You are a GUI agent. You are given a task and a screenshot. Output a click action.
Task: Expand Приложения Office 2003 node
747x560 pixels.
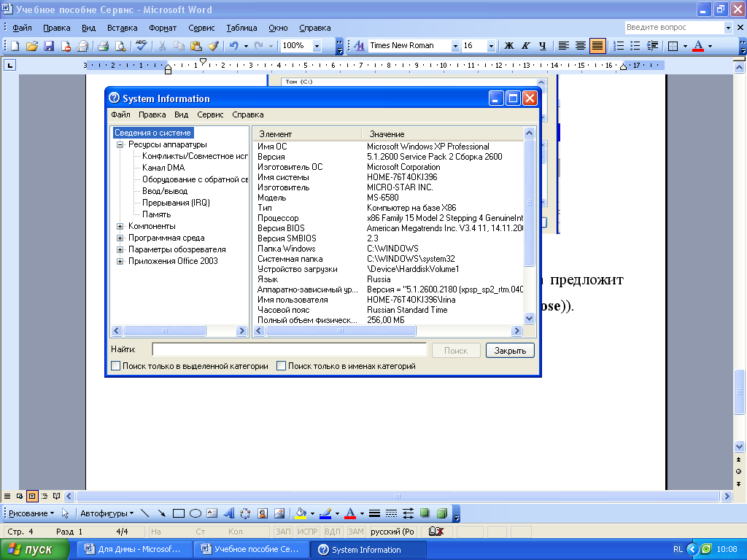(x=120, y=262)
